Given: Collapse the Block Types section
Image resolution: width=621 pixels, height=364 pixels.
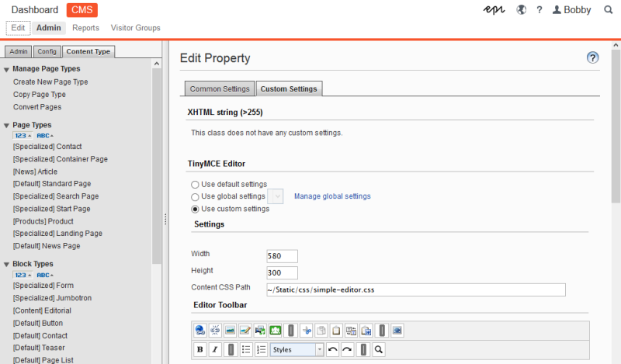Looking at the screenshot, I should (7, 264).
